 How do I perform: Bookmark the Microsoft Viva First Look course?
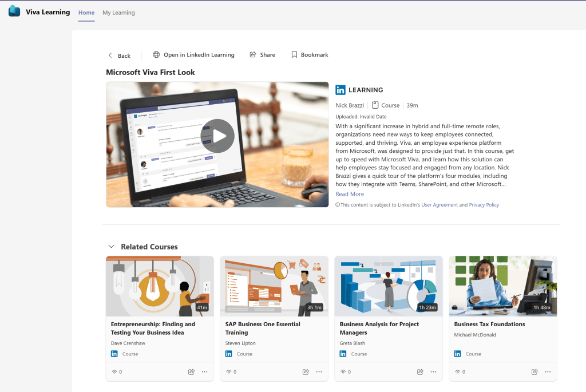310,55
